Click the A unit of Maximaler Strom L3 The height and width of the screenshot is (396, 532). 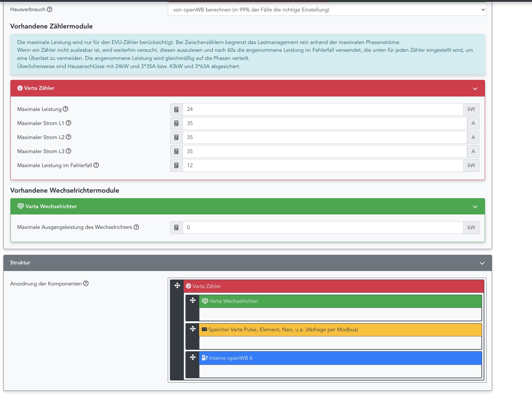coord(473,152)
